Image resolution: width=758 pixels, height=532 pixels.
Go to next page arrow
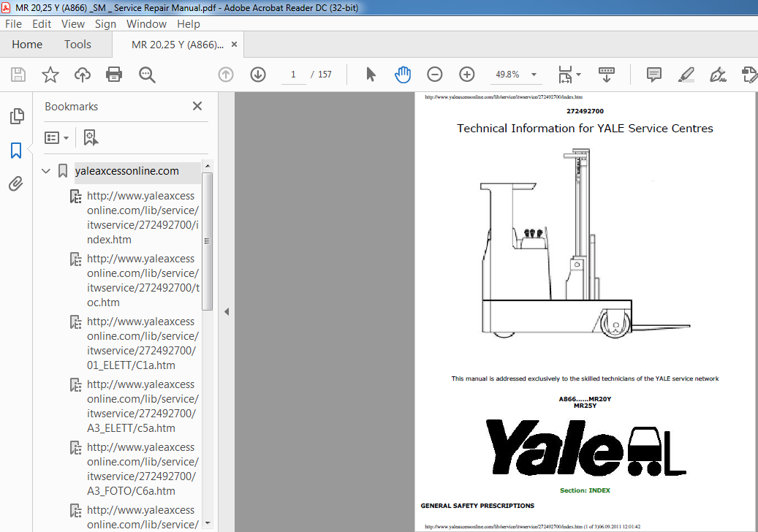click(x=258, y=75)
